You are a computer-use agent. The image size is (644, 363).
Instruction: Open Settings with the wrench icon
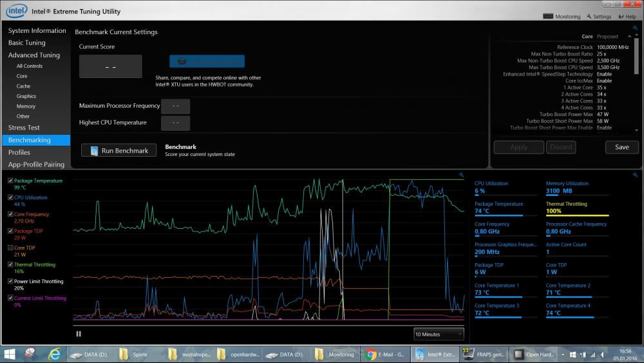click(x=598, y=17)
